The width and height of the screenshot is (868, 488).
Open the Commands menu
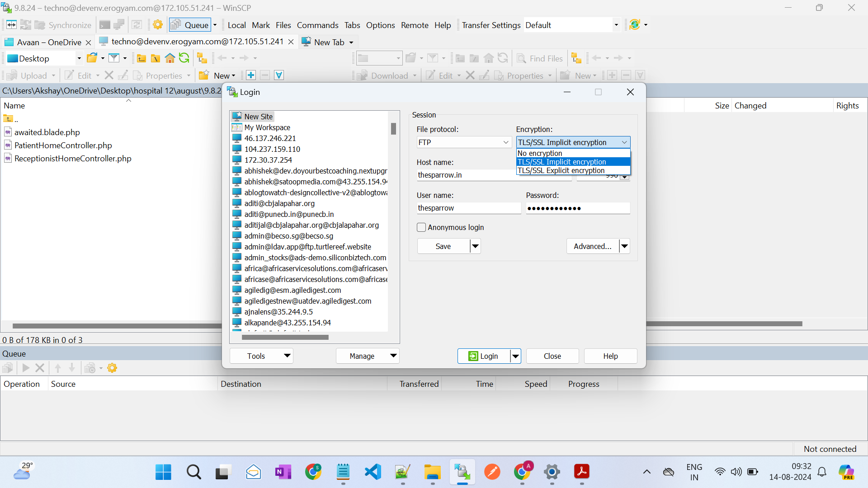[x=317, y=25]
